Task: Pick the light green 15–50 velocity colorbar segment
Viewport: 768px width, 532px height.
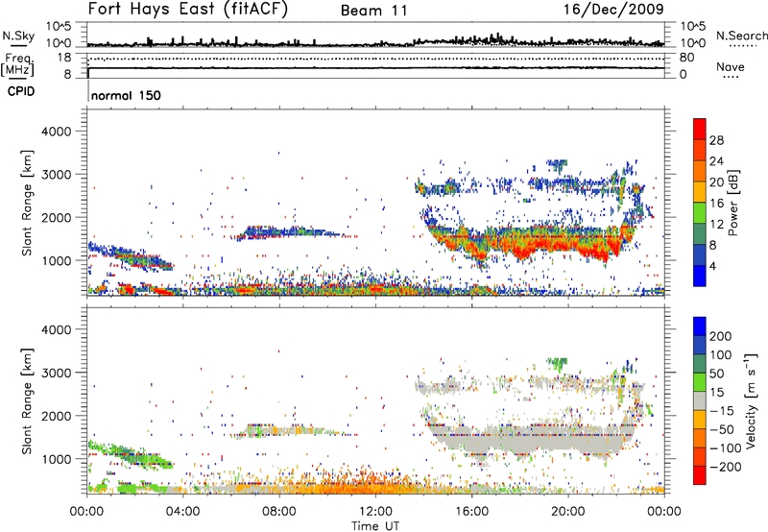Action: pyautogui.click(x=700, y=382)
